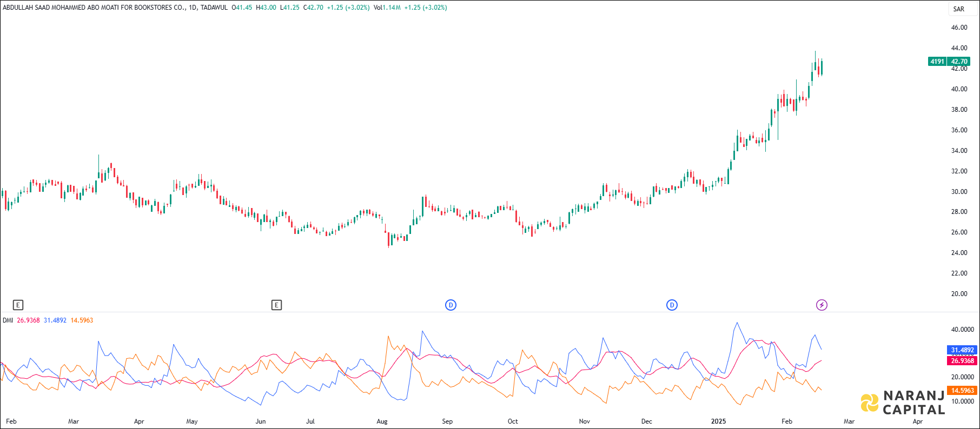The width and height of the screenshot is (980, 429).
Task: Click the stock title Abdullah Saad Mohammed Abo Moati
Action: coord(94,8)
